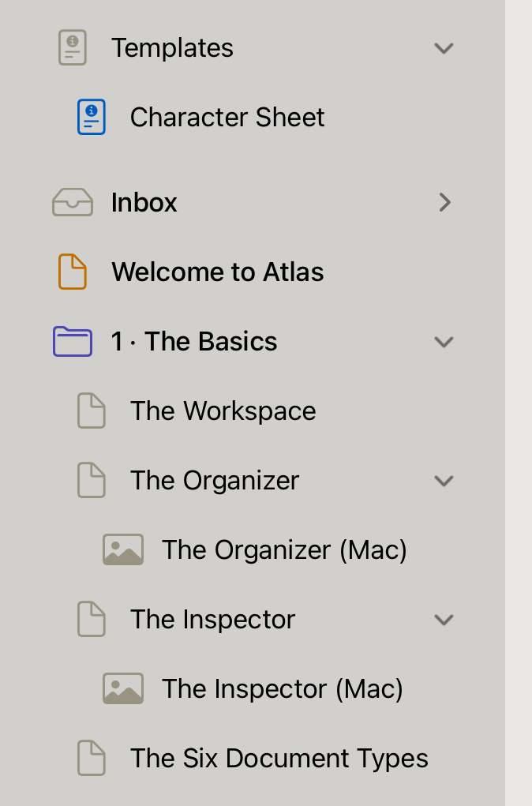Click The Workspace document icon
532x806 pixels.
(92, 410)
